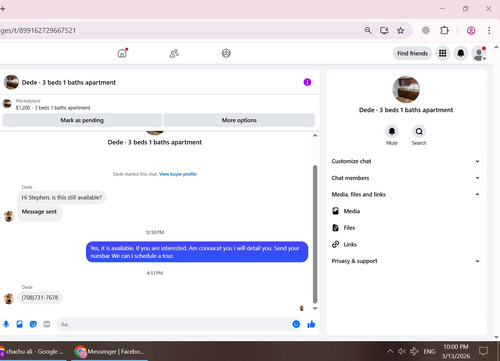The width and height of the screenshot is (500, 361).
Task: Open the View buyer profile link
Action: click(x=178, y=174)
